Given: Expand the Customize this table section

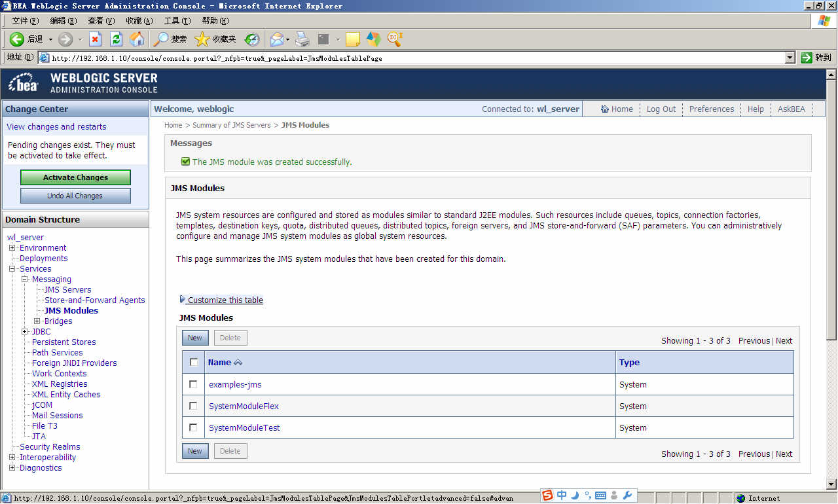Looking at the screenshot, I should (221, 300).
